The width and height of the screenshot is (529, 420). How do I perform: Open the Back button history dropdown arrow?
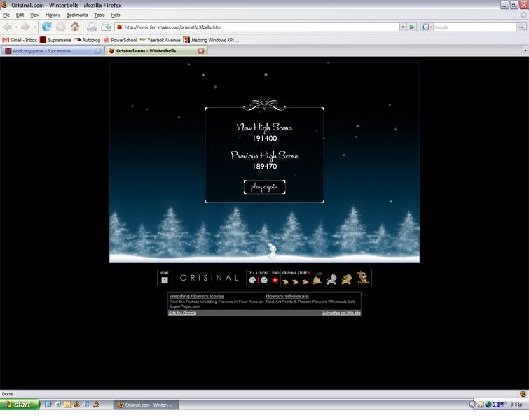(x=16, y=27)
